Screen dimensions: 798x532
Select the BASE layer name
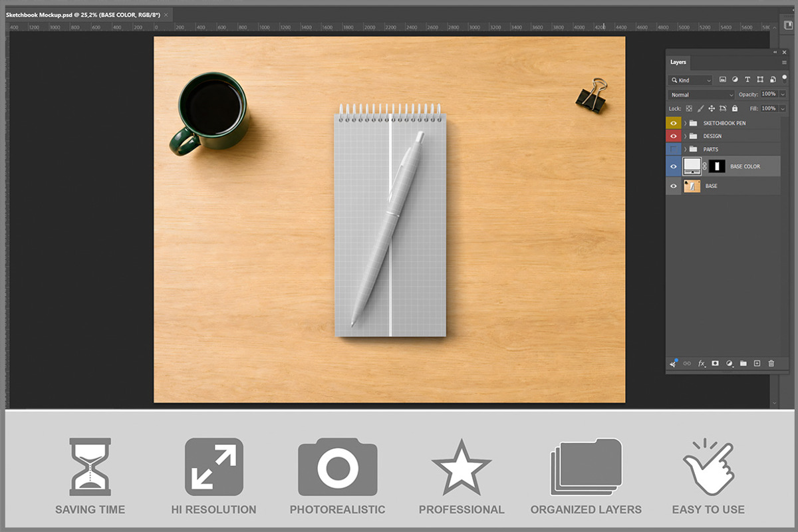tap(712, 186)
